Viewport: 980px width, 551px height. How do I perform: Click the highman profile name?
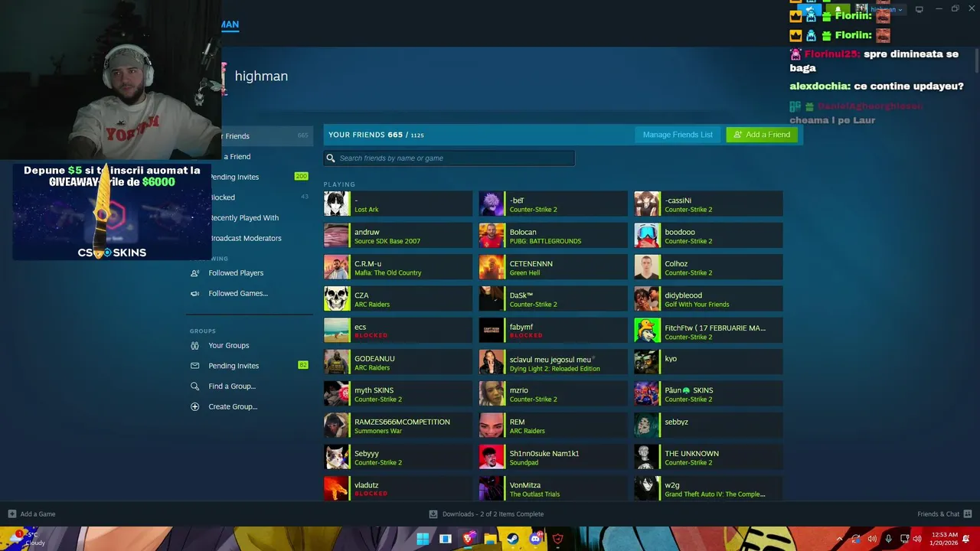[261, 76]
